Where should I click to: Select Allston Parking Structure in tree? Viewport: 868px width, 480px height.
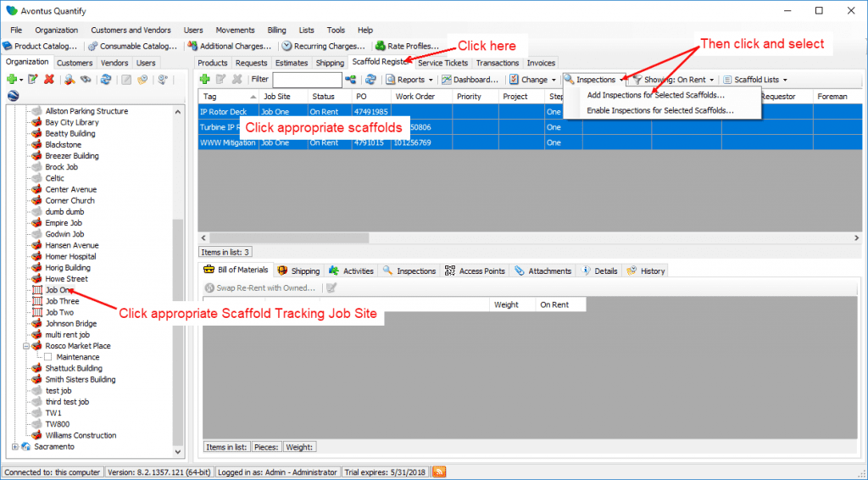click(x=86, y=111)
